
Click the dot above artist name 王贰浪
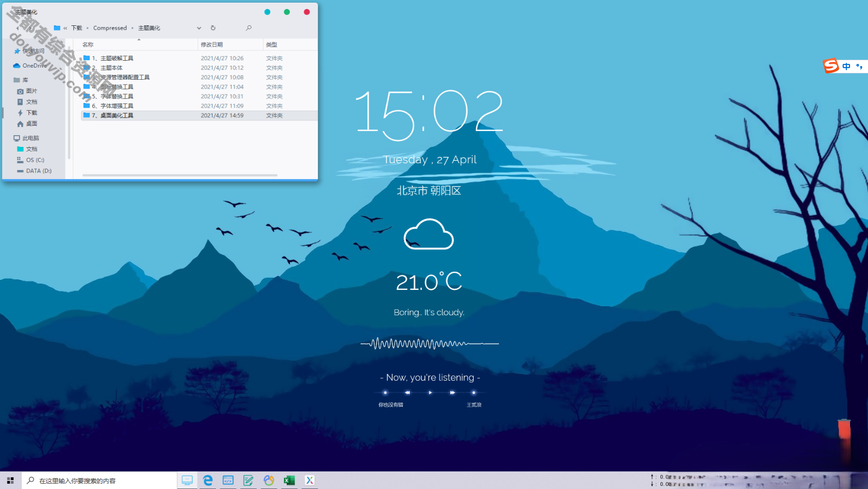pos(474,392)
